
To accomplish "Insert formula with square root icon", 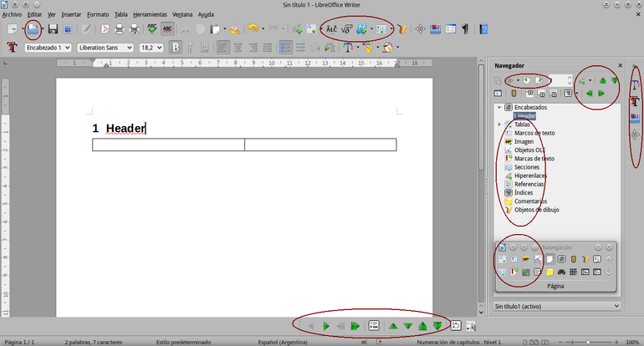I will (x=346, y=29).
